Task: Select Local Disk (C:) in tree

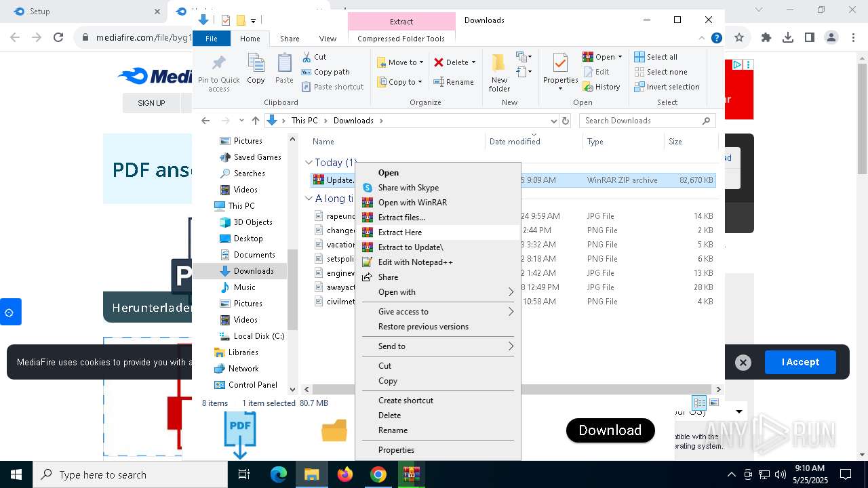Action: click(x=259, y=336)
